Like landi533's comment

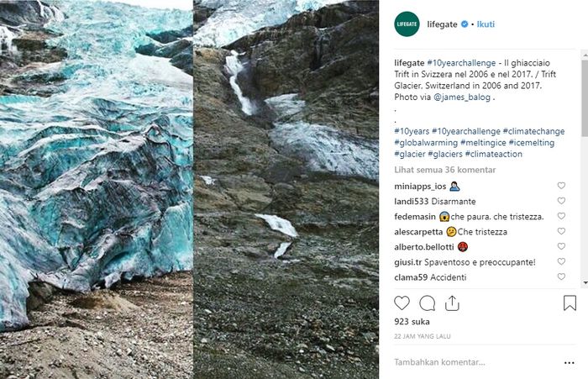(561, 202)
